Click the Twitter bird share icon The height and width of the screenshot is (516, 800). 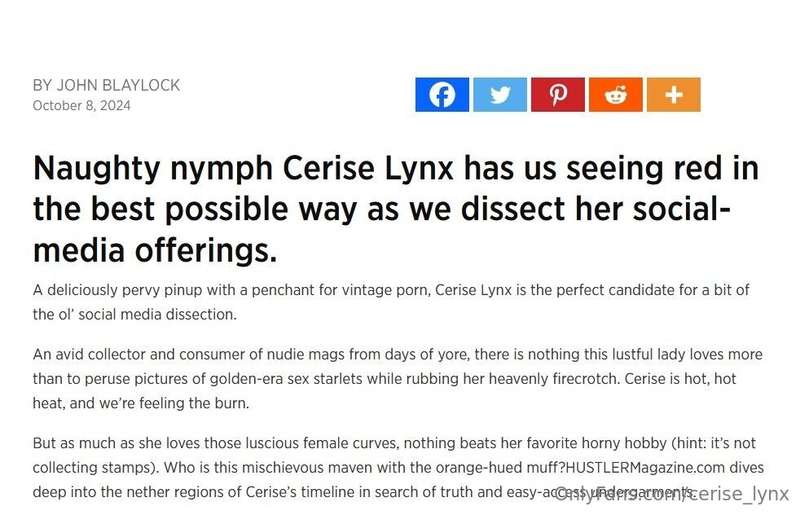click(x=500, y=94)
